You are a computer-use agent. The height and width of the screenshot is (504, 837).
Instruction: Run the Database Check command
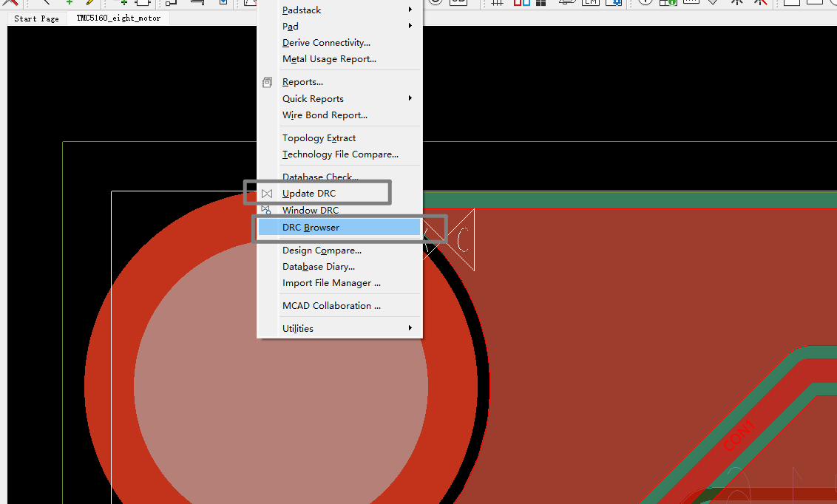coord(340,177)
